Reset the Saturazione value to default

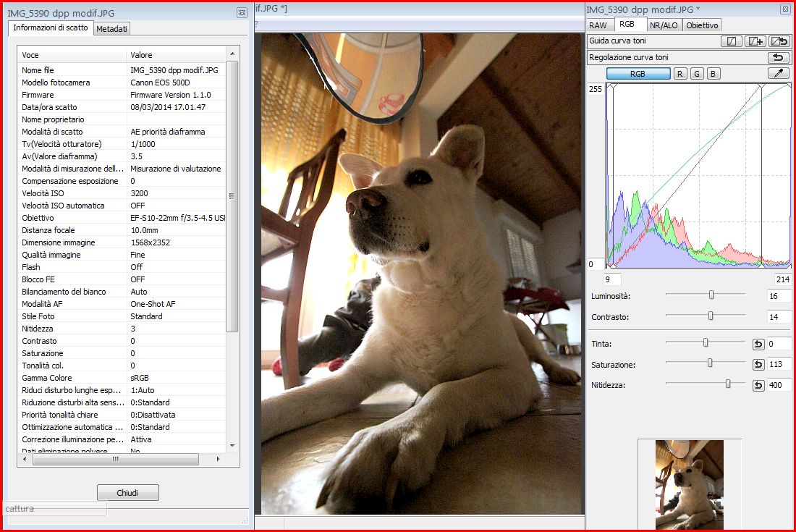(x=758, y=365)
